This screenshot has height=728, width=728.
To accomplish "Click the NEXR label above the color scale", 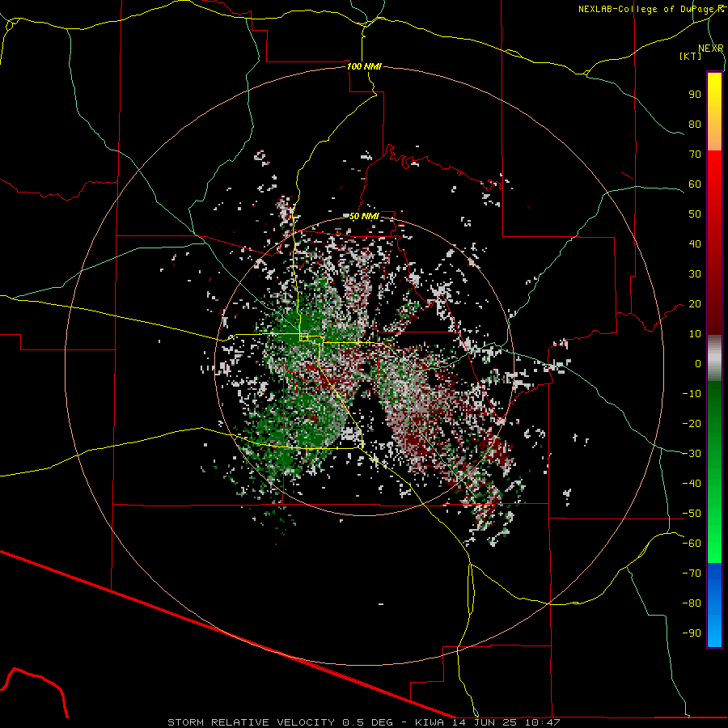I will coord(710,49).
